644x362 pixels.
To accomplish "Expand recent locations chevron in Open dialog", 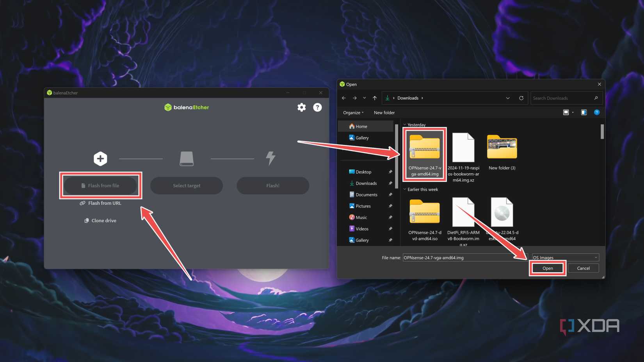I will click(x=365, y=98).
